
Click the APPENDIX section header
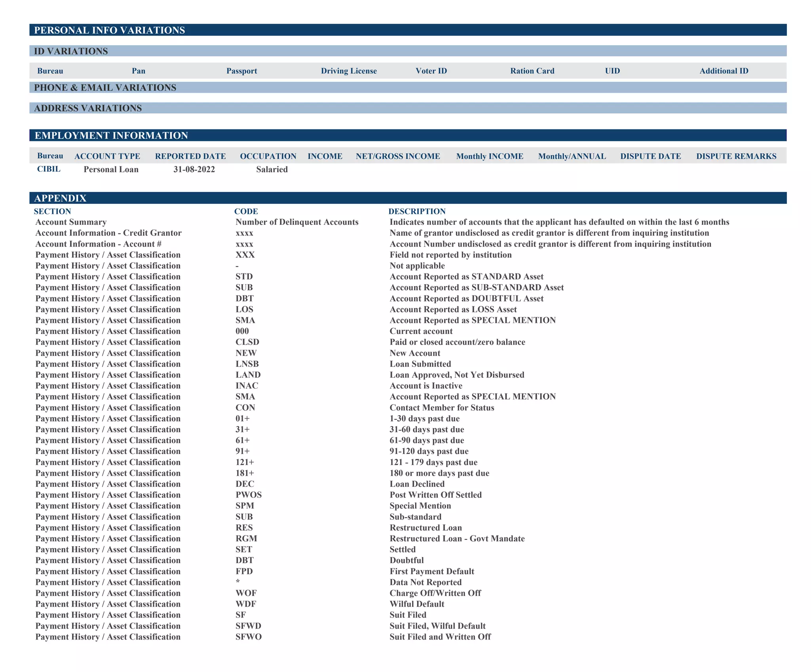pos(408,198)
